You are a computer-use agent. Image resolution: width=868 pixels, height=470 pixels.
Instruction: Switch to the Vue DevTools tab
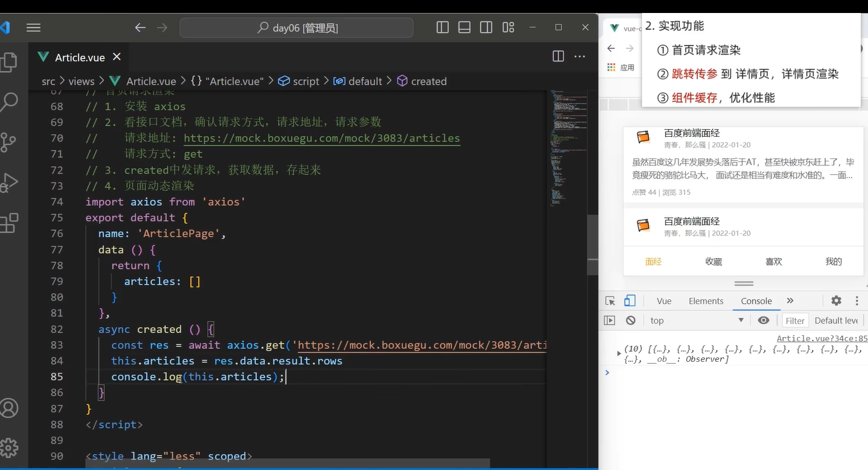(x=664, y=301)
